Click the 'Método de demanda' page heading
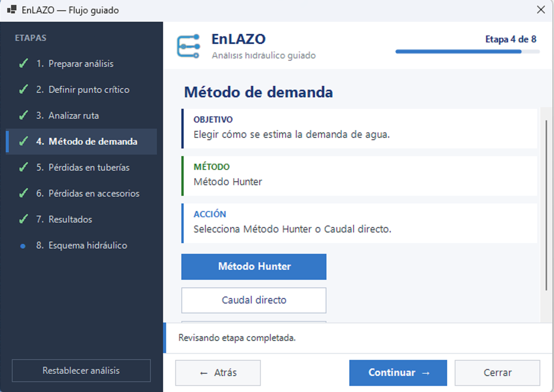The height and width of the screenshot is (392, 554). (x=258, y=92)
